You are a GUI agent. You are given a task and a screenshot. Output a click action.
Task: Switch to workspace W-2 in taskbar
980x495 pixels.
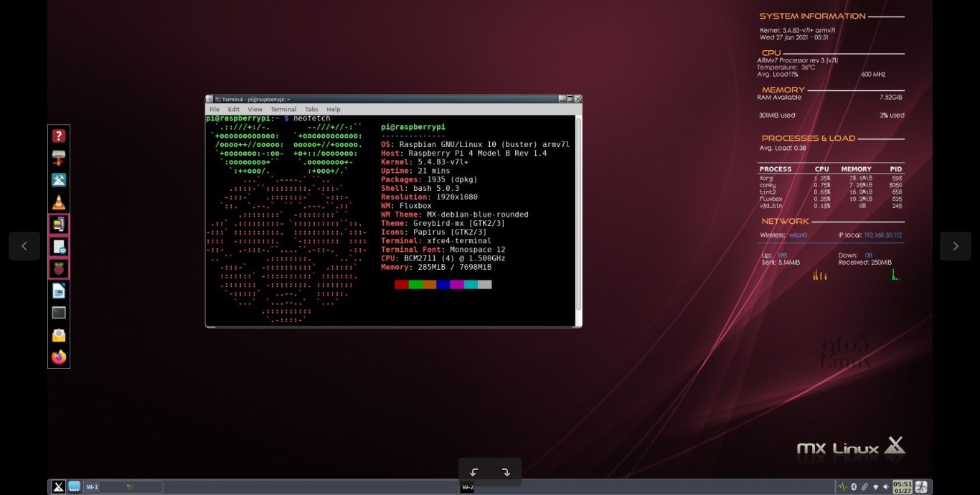(x=467, y=487)
